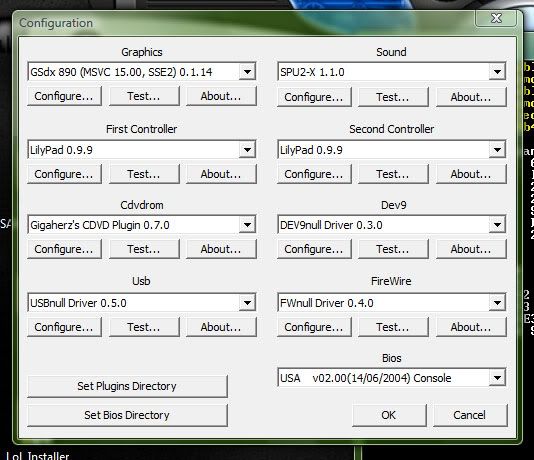Expand the Second Controller plugin dropdown
The width and height of the screenshot is (534, 460).
point(497,149)
